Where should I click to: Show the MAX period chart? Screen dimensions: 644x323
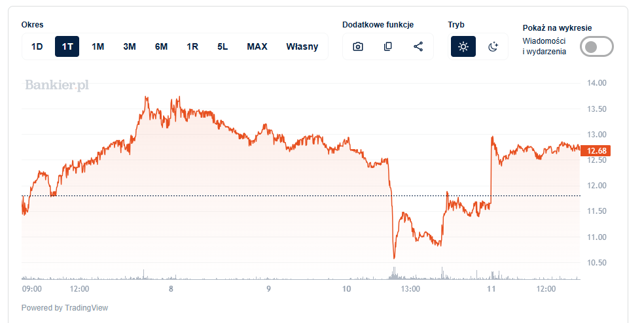coord(257,46)
